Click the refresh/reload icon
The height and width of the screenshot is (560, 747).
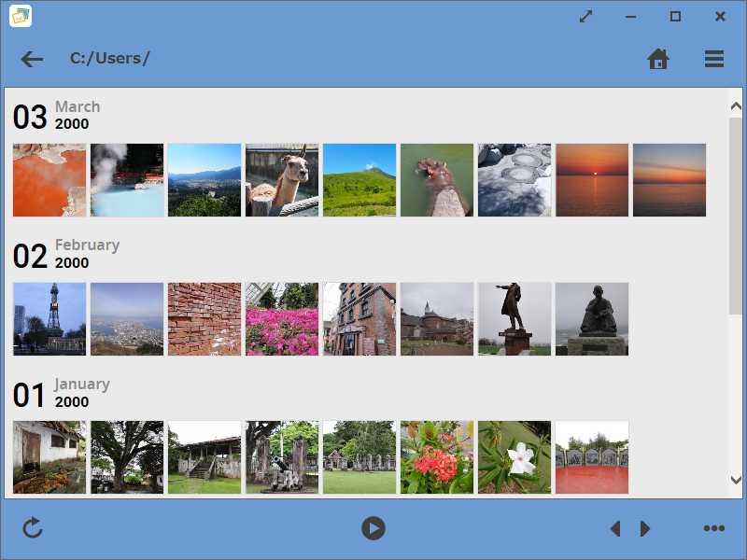pyautogui.click(x=33, y=528)
